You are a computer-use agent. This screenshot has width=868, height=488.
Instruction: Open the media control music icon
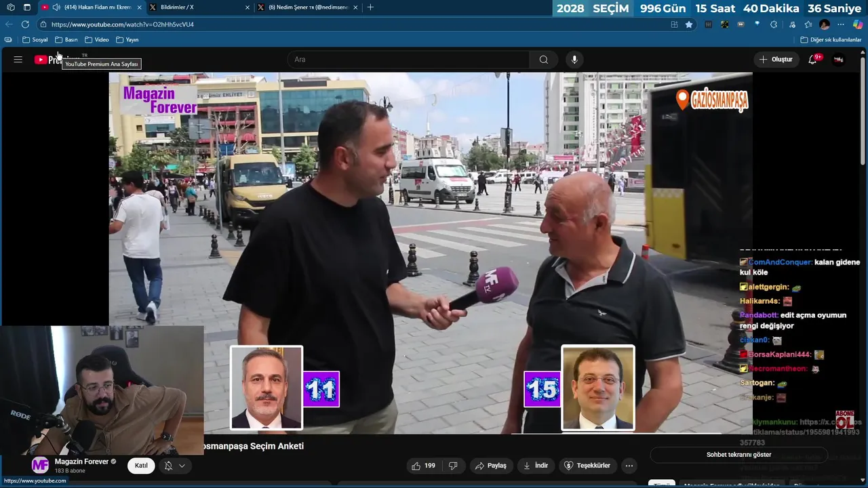pos(792,24)
